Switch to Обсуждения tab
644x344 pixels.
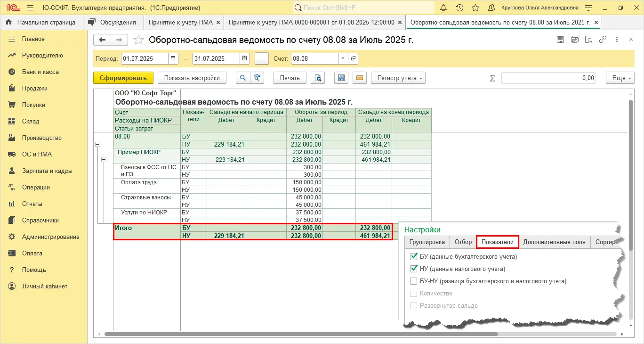[113, 22]
